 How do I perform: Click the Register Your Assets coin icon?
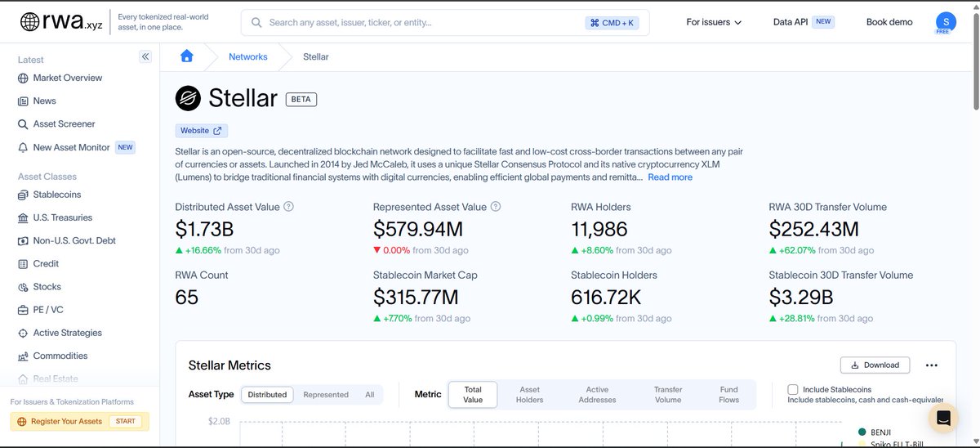tap(22, 422)
